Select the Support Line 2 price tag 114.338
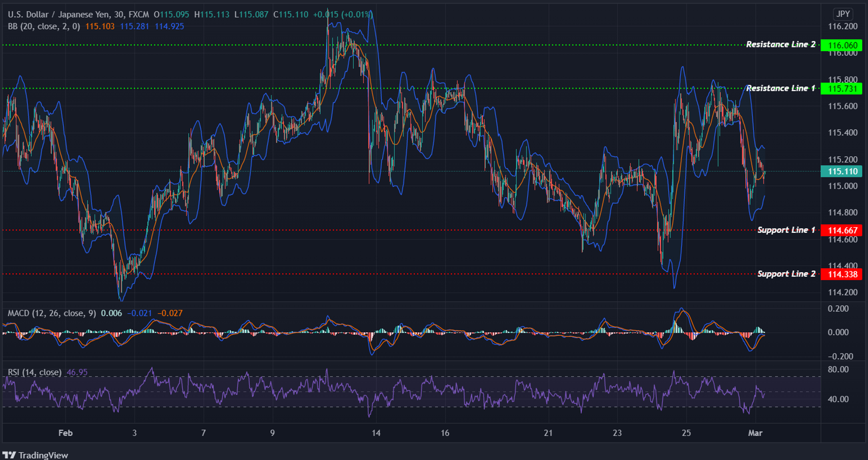The width and height of the screenshot is (868, 460). coord(841,274)
